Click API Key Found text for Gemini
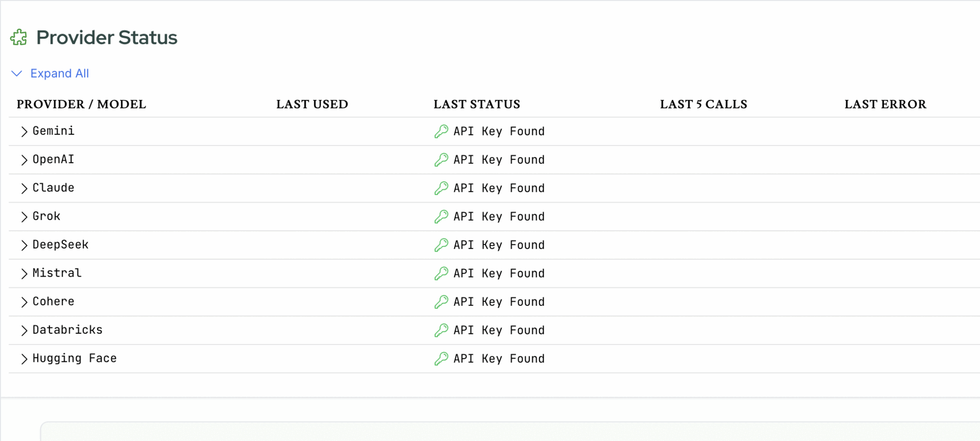 499,132
